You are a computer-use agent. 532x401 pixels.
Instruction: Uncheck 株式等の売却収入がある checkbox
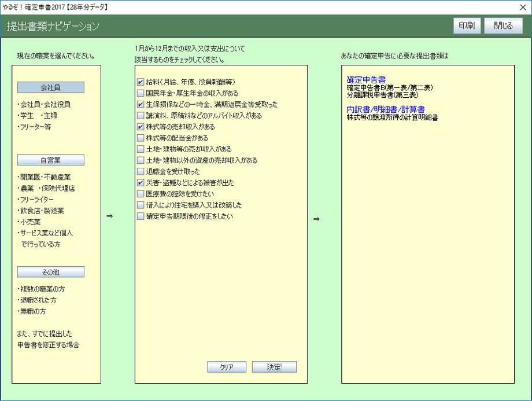pyautogui.click(x=141, y=127)
